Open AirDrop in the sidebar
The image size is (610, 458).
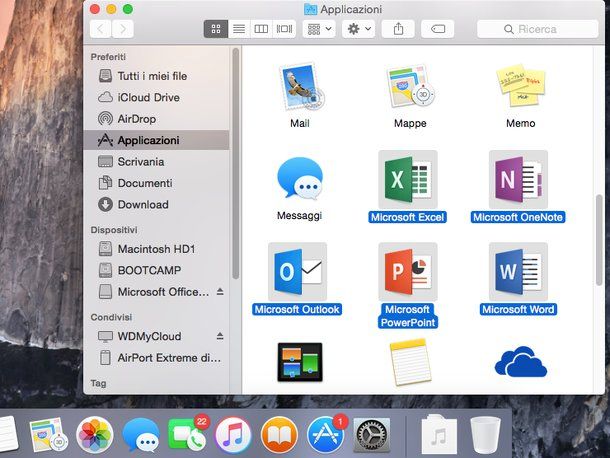coord(156,119)
